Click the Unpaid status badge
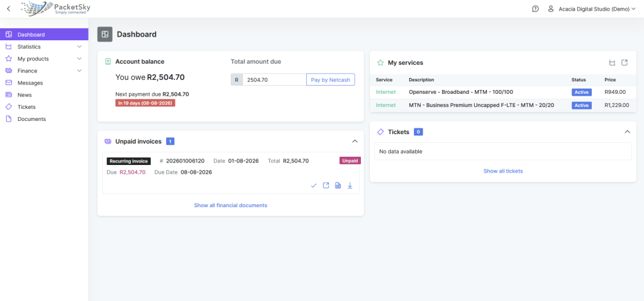Screen dimensions: 644x301 [x=350, y=161]
